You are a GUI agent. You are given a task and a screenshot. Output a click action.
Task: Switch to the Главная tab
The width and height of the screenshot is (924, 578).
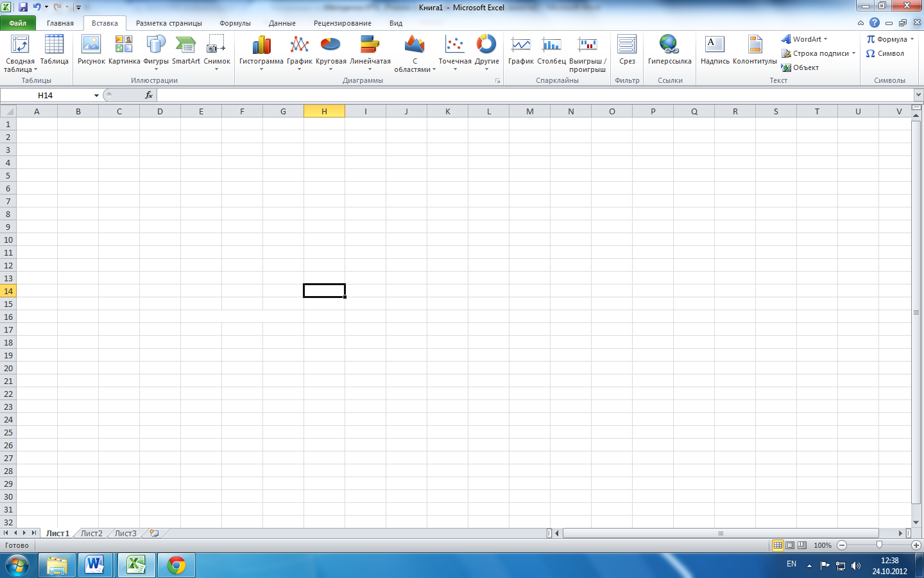point(60,23)
